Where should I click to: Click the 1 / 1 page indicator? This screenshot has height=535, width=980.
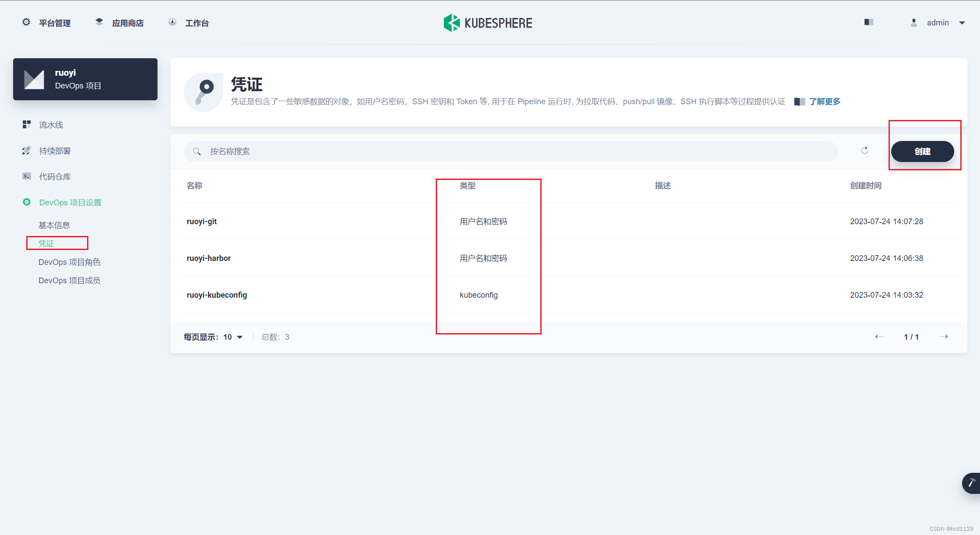pyautogui.click(x=911, y=337)
